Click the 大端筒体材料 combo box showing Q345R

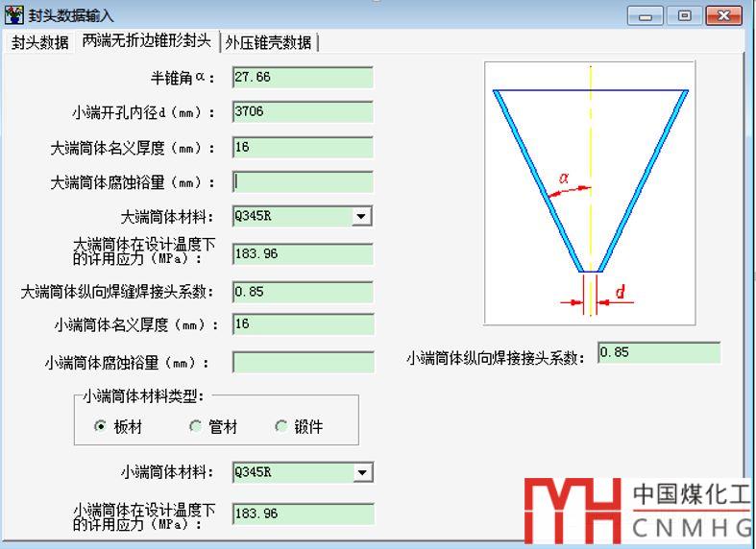coord(303,216)
